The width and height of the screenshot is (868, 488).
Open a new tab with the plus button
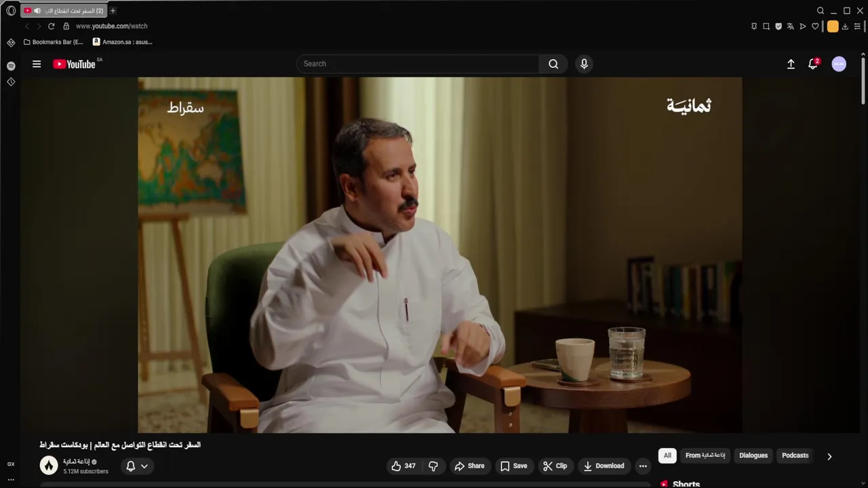pyautogui.click(x=113, y=11)
